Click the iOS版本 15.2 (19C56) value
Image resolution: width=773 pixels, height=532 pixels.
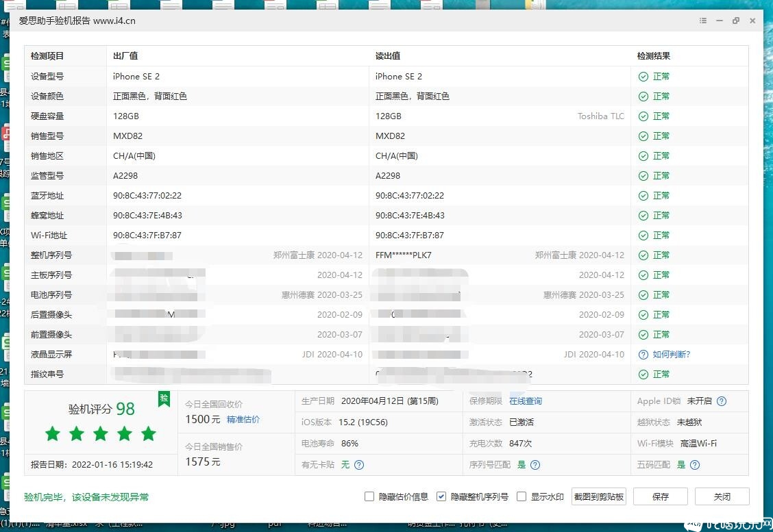tap(363, 422)
